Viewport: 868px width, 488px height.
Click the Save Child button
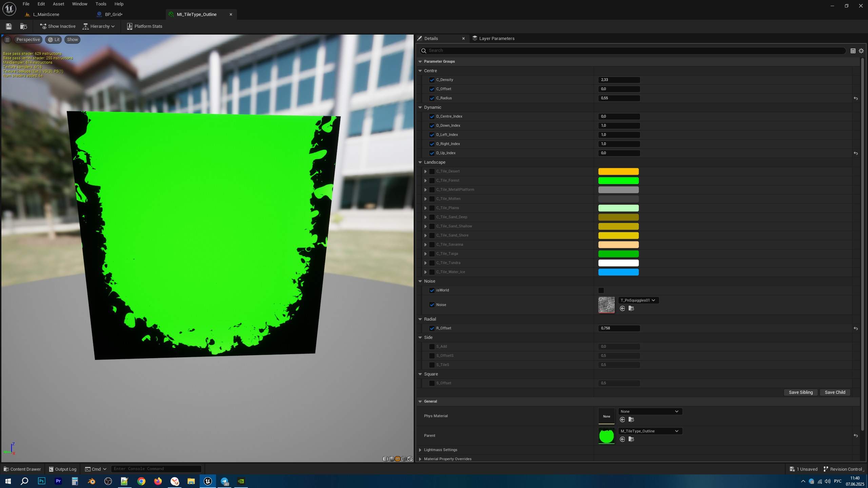835,392
